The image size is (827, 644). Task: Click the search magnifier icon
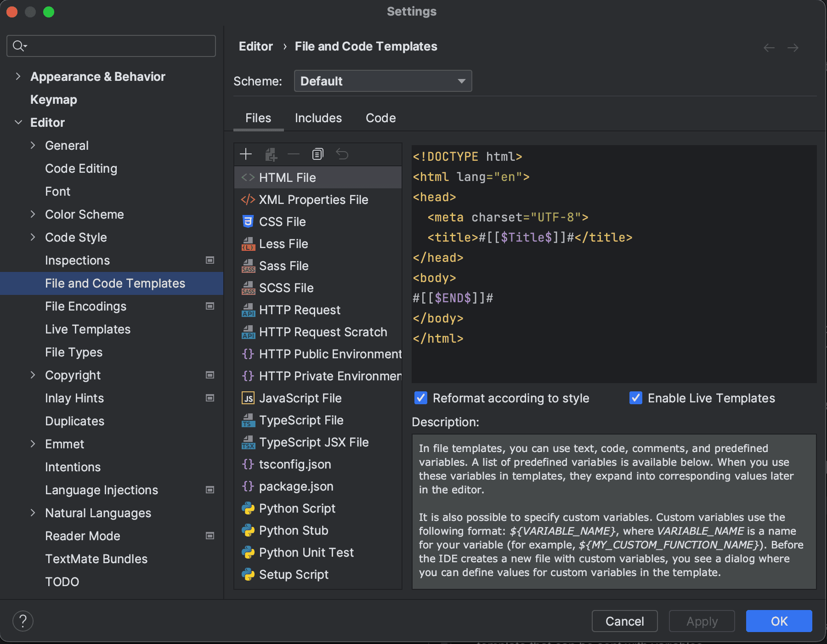[18, 45]
